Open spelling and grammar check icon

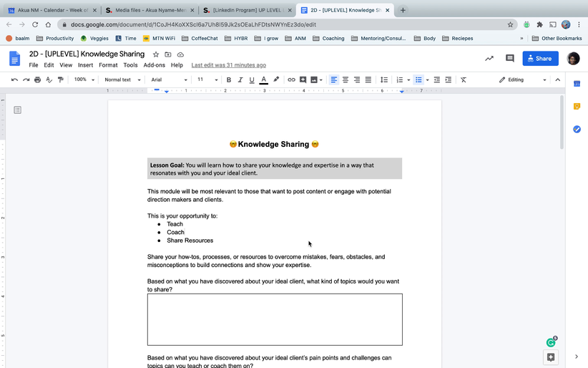tap(49, 79)
